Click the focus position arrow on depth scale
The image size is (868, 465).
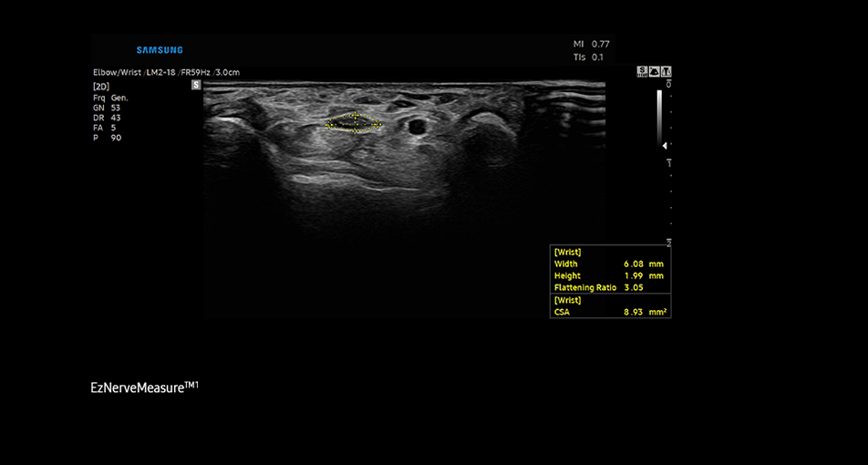665,145
